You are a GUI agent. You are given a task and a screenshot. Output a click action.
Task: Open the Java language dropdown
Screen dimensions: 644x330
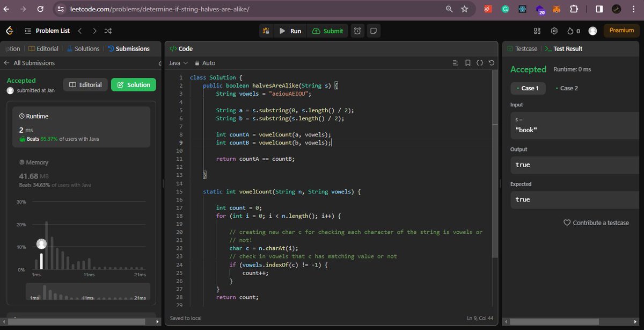(178, 63)
